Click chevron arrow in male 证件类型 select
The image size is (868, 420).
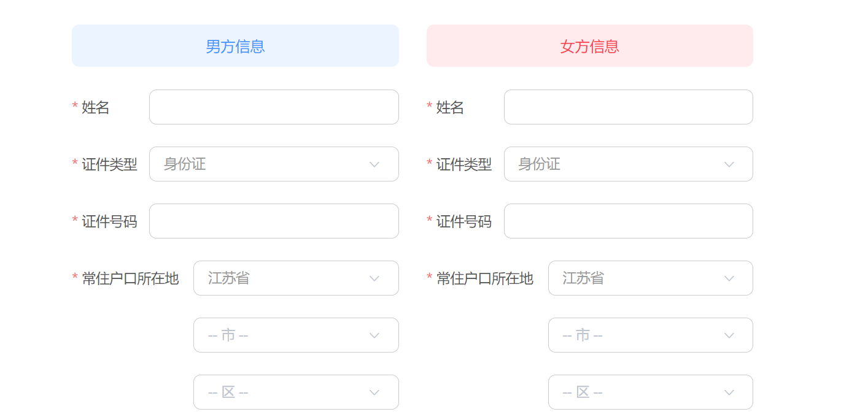[x=374, y=164]
